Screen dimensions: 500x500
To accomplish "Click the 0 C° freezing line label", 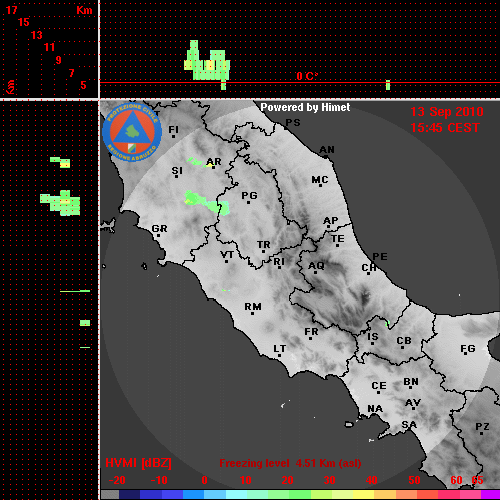I will coord(307,76).
